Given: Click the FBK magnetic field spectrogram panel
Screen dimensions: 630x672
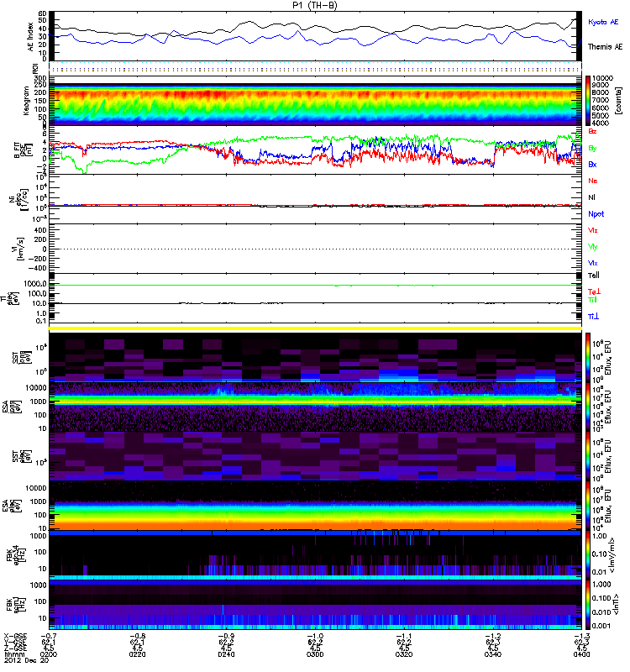Looking at the screenshot, I should point(315,604).
